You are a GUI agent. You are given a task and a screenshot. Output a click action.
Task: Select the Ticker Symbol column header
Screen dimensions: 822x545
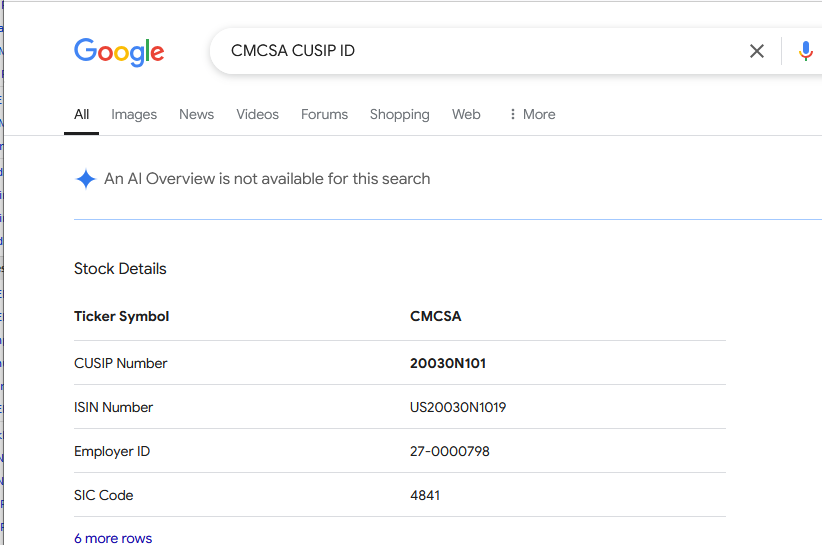pyautogui.click(x=121, y=317)
